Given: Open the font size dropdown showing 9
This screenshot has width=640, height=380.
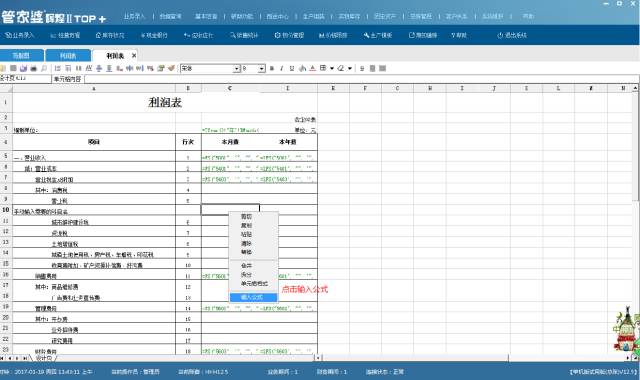Looking at the screenshot, I should click(x=262, y=69).
